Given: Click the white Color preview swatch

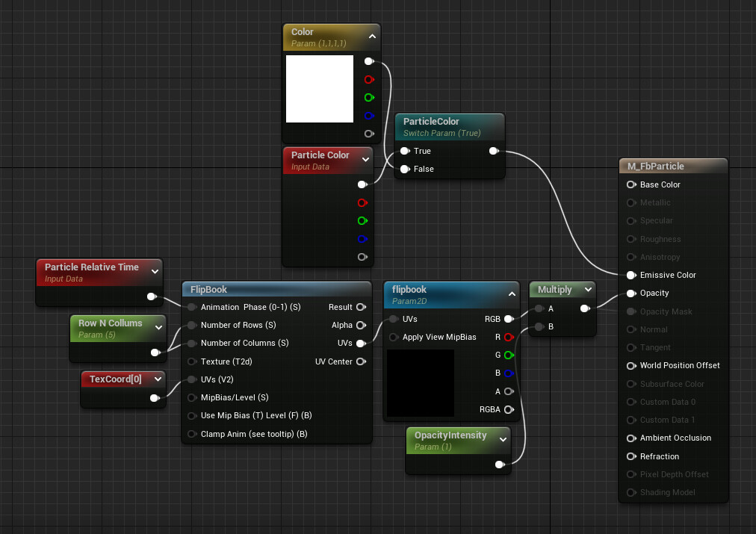Looking at the screenshot, I should coord(320,89).
